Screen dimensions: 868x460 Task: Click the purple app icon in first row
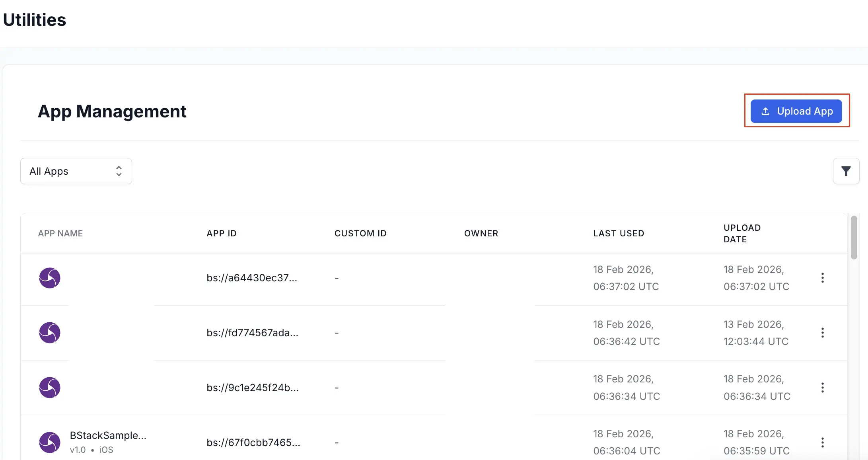50,278
